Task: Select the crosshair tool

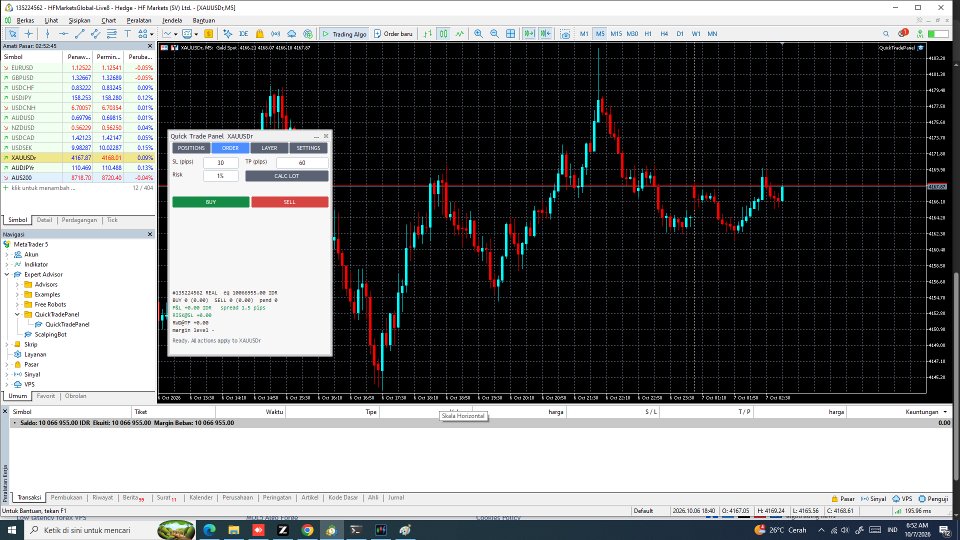Action: coord(29,34)
